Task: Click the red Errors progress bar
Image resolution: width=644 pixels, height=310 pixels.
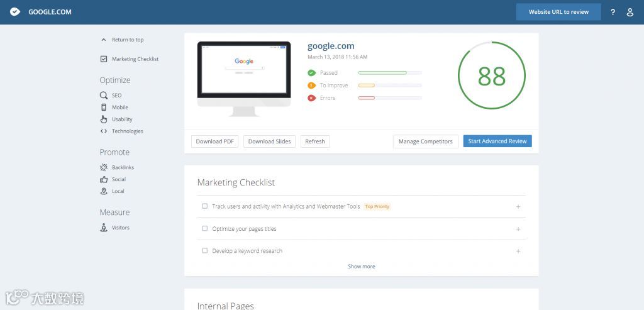Action: (390, 98)
